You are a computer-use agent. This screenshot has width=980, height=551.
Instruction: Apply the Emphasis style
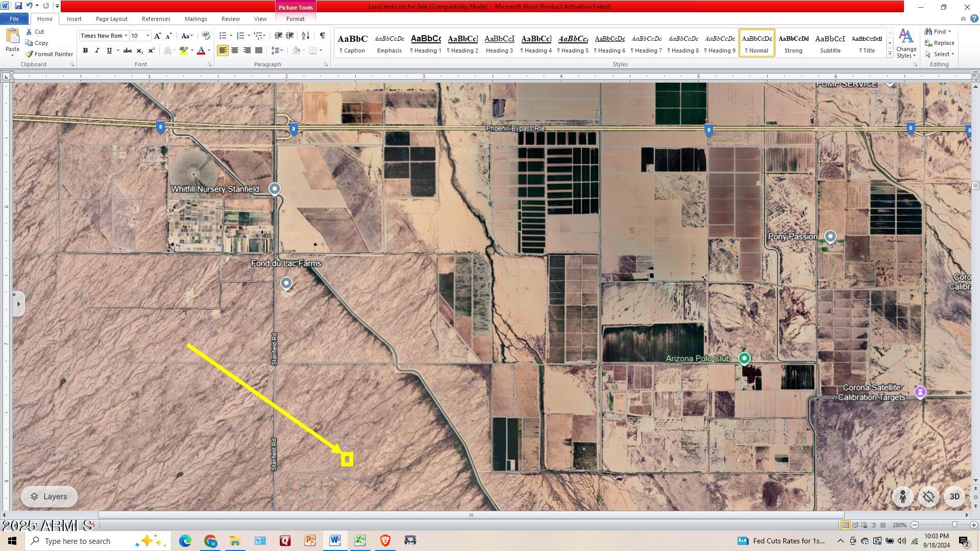coord(389,43)
